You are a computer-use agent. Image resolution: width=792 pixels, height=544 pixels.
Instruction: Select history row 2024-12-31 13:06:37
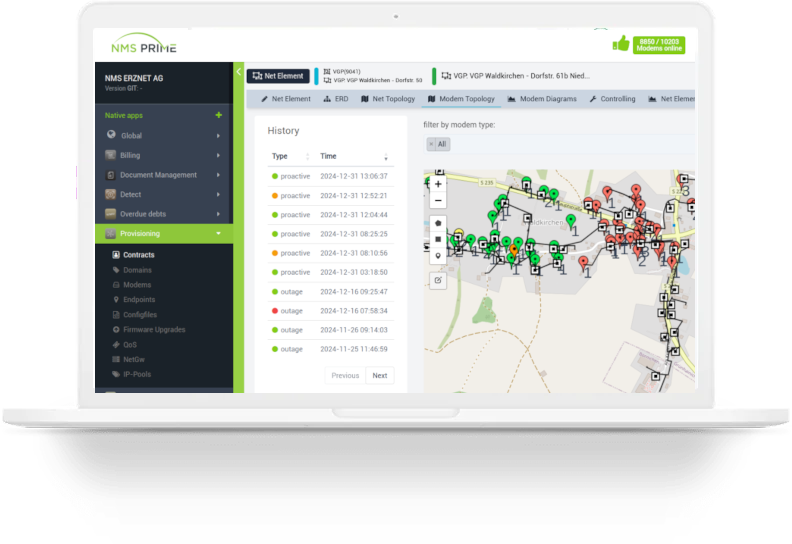(x=331, y=176)
